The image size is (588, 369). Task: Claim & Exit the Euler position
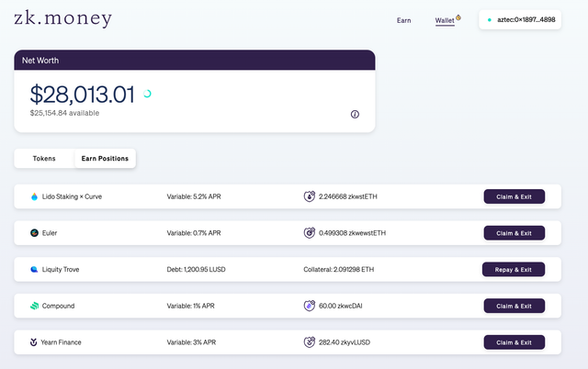pyautogui.click(x=514, y=233)
